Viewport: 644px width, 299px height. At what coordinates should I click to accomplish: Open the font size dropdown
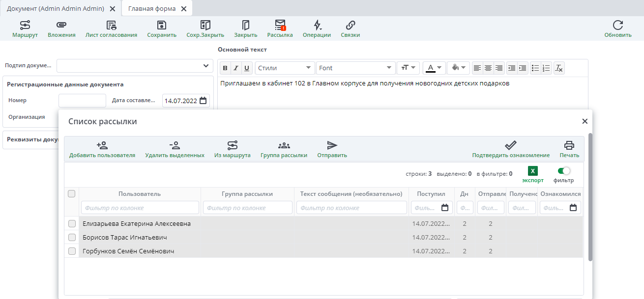[x=409, y=68]
